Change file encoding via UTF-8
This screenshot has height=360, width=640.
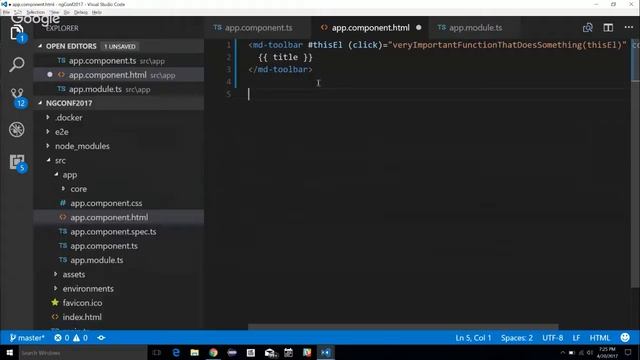point(553,338)
